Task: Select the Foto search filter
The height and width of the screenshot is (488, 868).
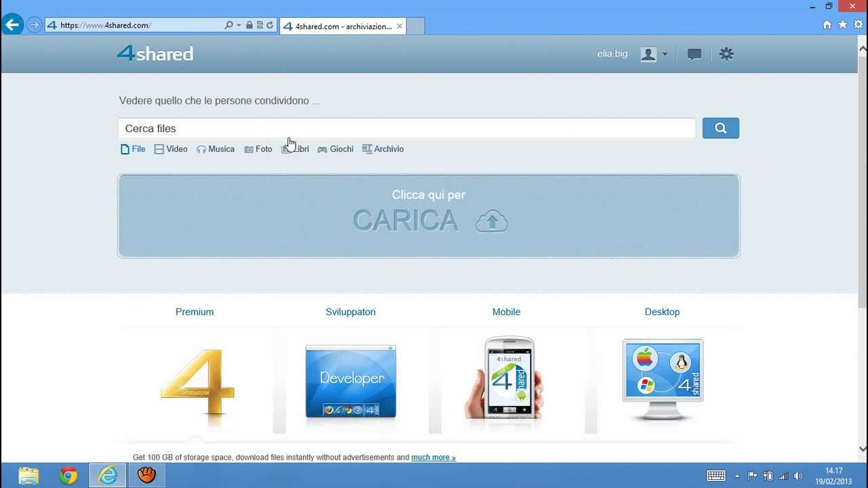Action: pyautogui.click(x=258, y=149)
